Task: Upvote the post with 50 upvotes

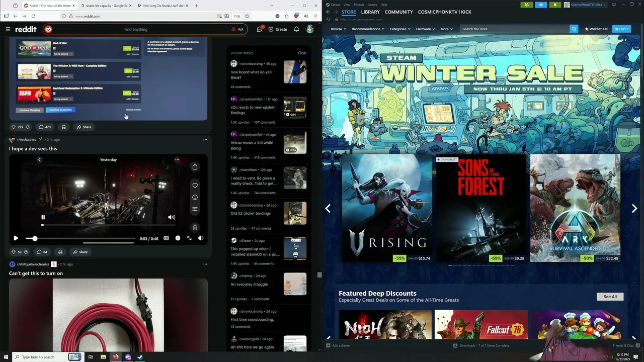Action: 13,252
